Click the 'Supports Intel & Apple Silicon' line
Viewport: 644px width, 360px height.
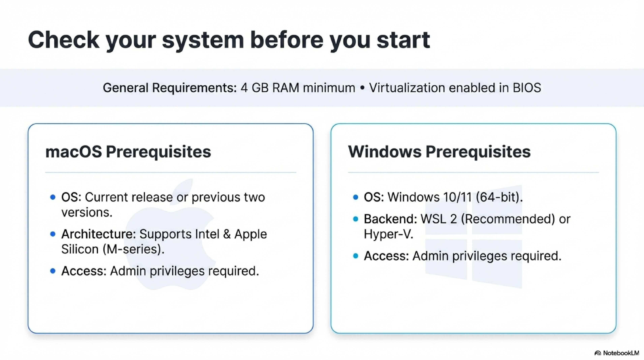tap(164, 242)
